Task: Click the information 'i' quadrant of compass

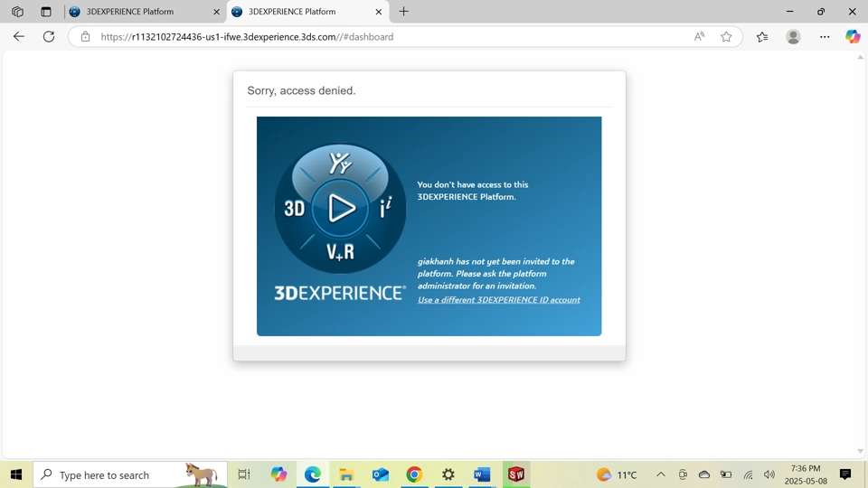Action: coord(386,208)
